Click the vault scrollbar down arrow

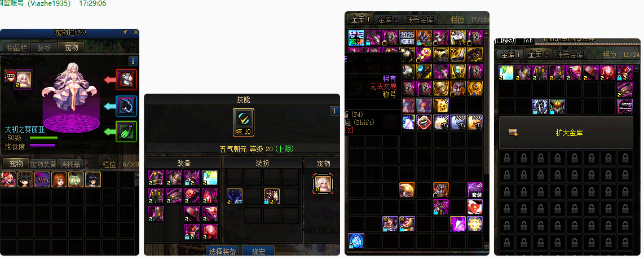tap(487, 246)
